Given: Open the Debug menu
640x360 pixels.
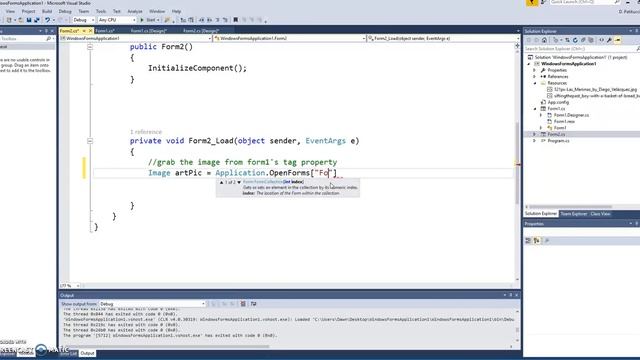Looking at the screenshot, I should pos(65,11).
